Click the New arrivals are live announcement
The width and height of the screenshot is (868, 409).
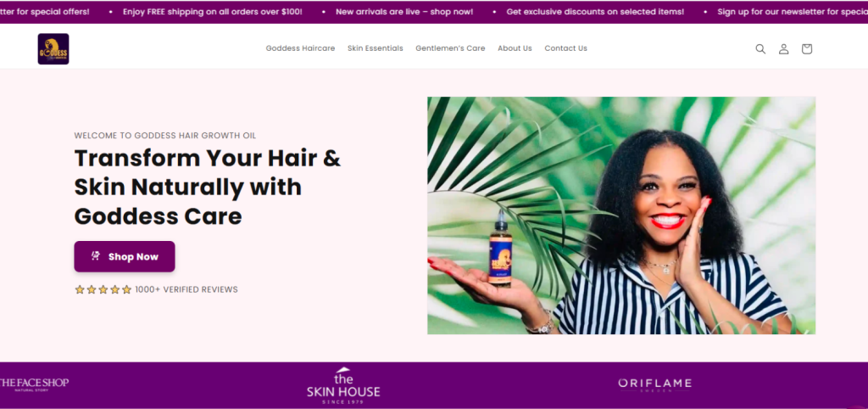coord(404,12)
